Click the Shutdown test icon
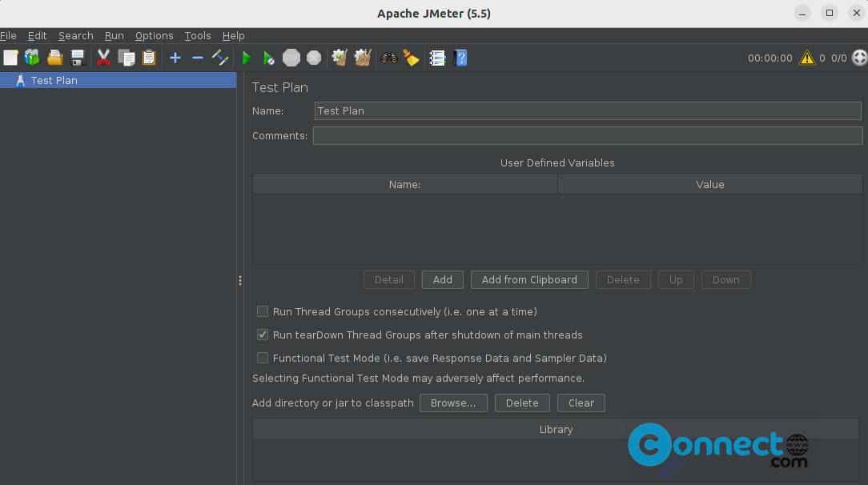The width and height of the screenshot is (868, 485). click(x=314, y=58)
